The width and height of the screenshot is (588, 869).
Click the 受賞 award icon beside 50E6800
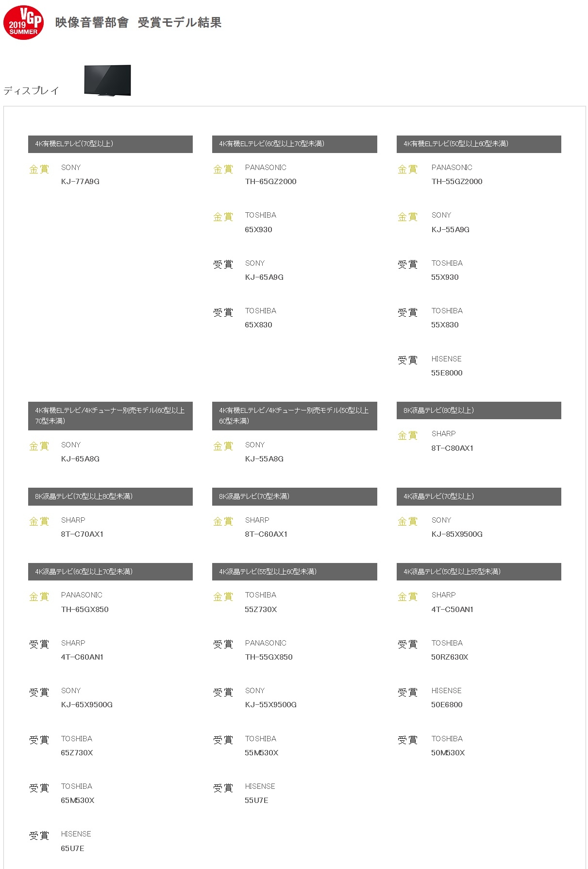click(x=407, y=693)
